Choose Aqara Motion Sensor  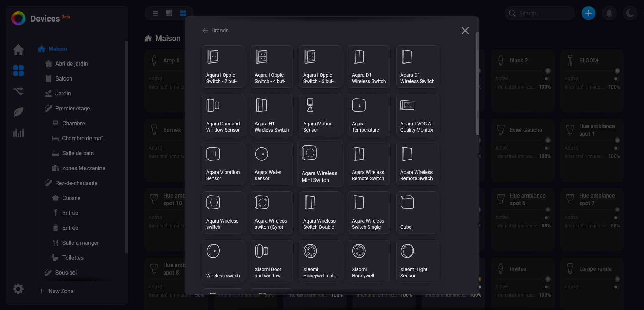point(320,115)
